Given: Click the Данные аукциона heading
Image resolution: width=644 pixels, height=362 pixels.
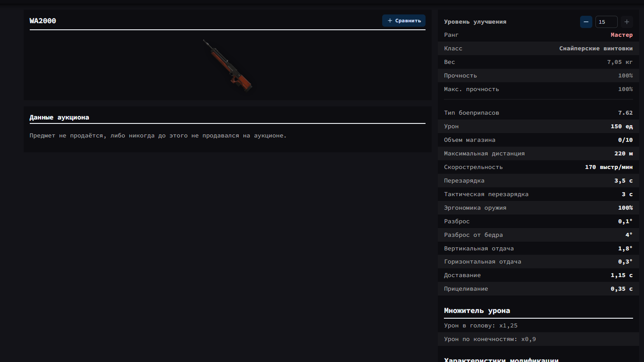Looking at the screenshot, I should (59, 117).
